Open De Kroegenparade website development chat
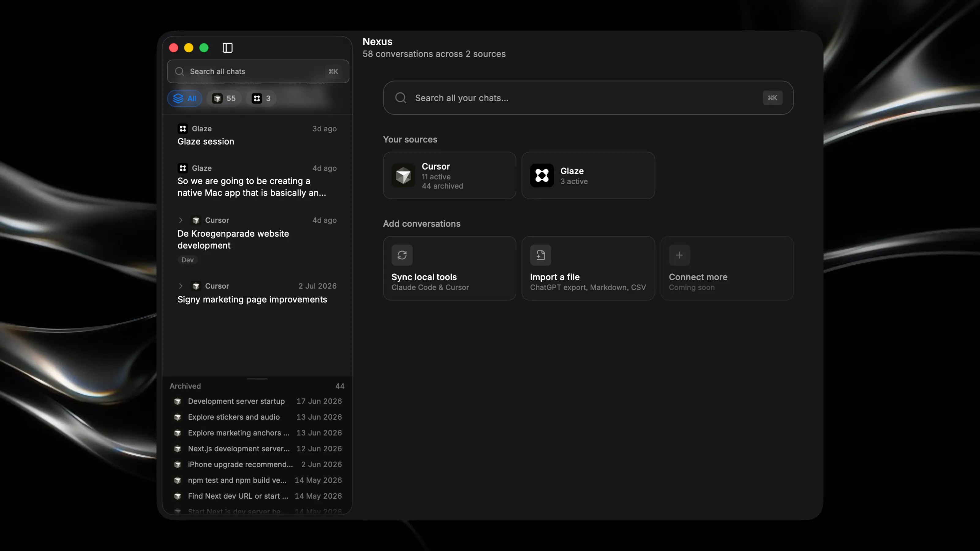This screenshot has width=980, height=551. (x=257, y=240)
